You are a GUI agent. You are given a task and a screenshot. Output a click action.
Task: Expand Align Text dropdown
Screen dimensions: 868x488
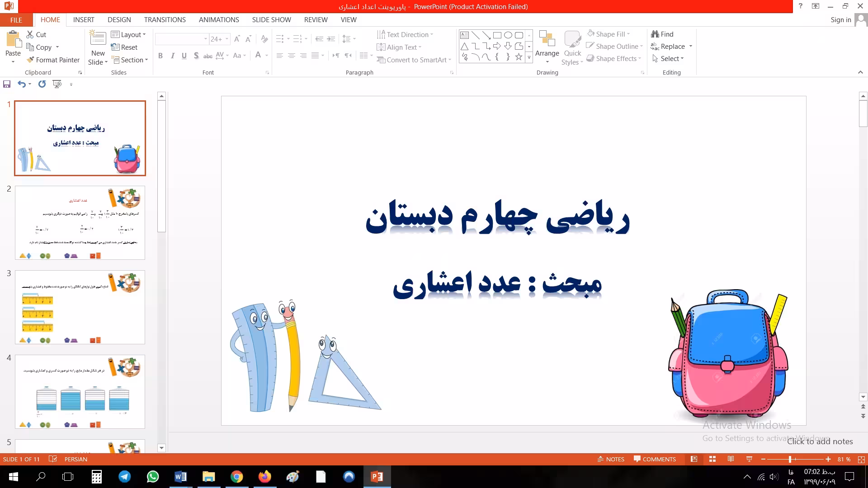[x=399, y=47]
